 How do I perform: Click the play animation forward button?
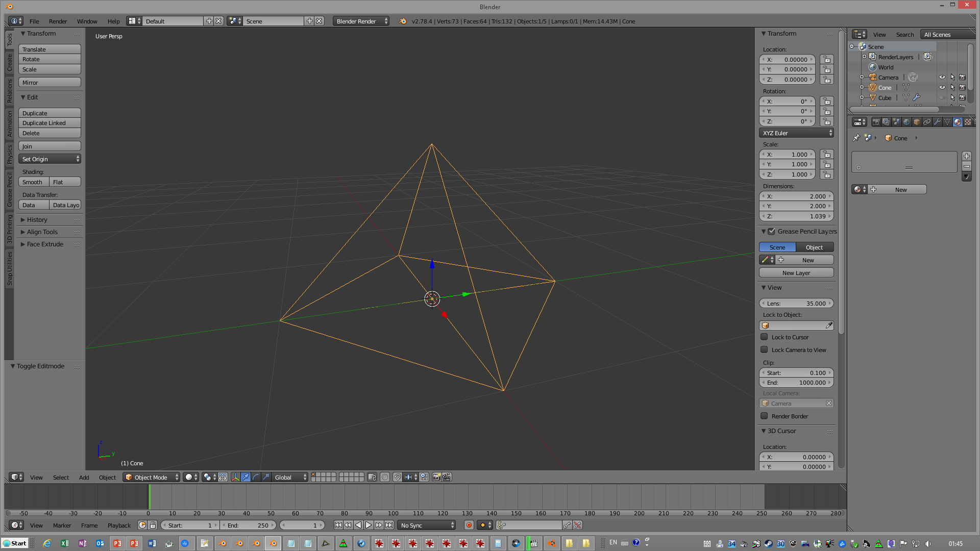pyautogui.click(x=369, y=525)
